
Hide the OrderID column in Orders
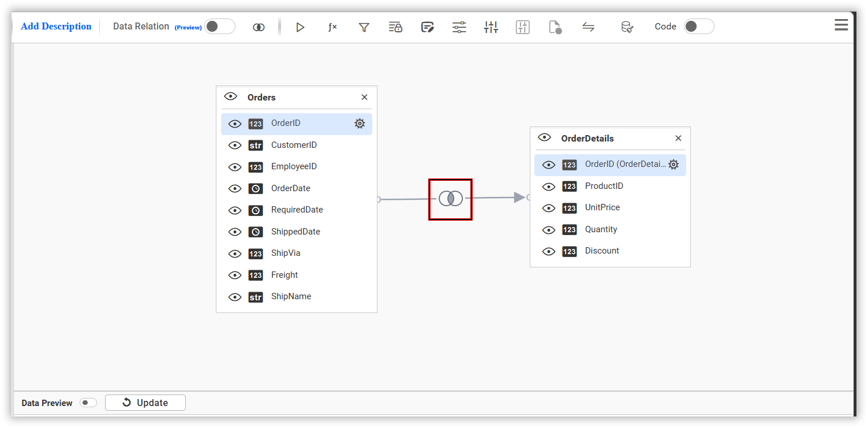pos(234,124)
